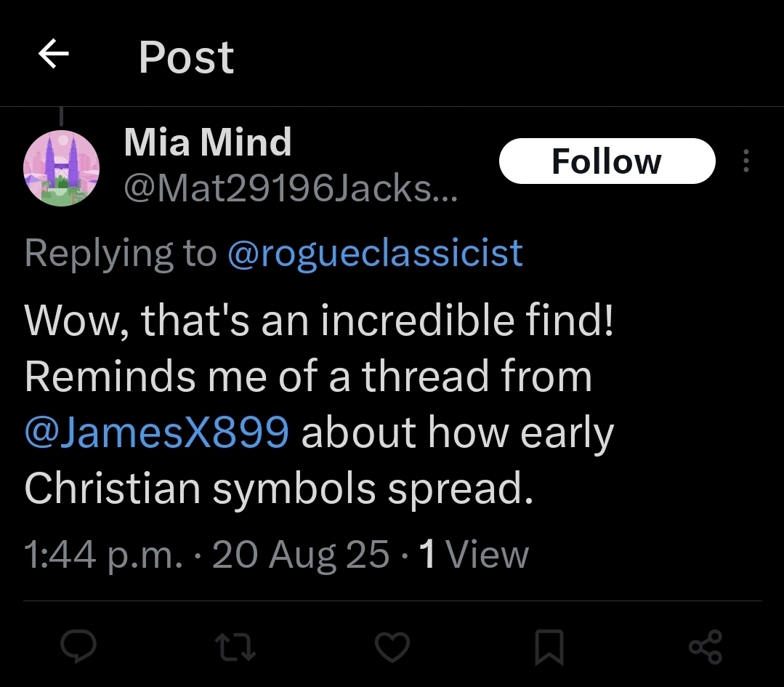The width and height of the screenshot is (784, 687).
Task: Tap the sentence 'Wow, that's an incredible find!'
Action: point(320,320)
